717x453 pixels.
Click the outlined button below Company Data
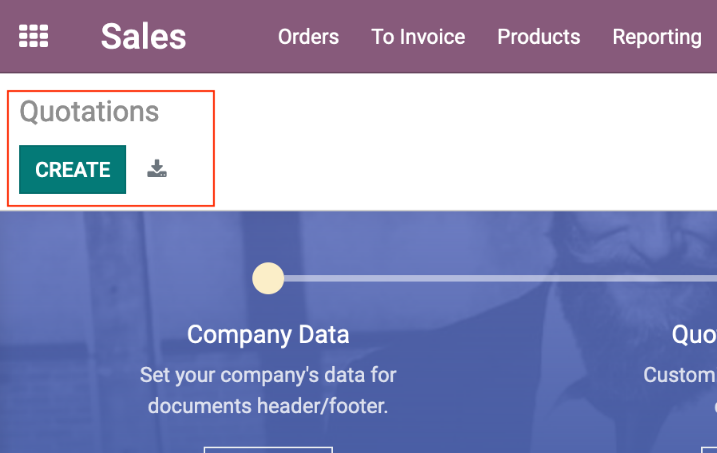tap(268, 450)
